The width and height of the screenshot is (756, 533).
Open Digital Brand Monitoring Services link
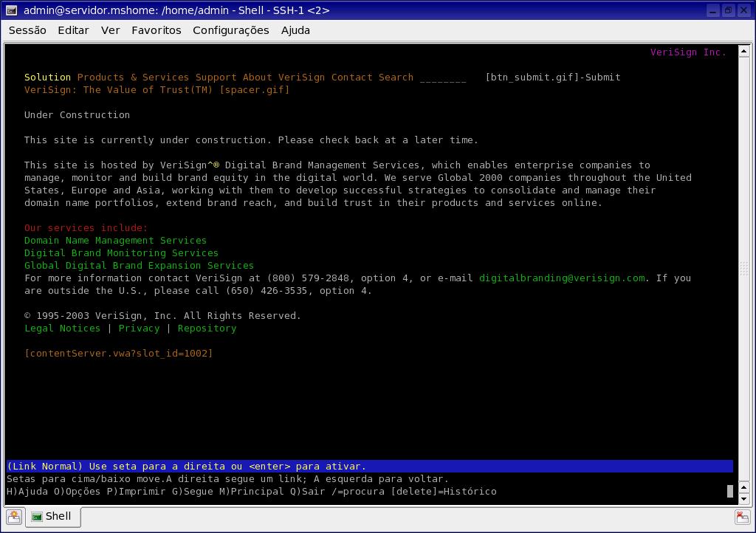pyautogui.click(x=121, y=252)
